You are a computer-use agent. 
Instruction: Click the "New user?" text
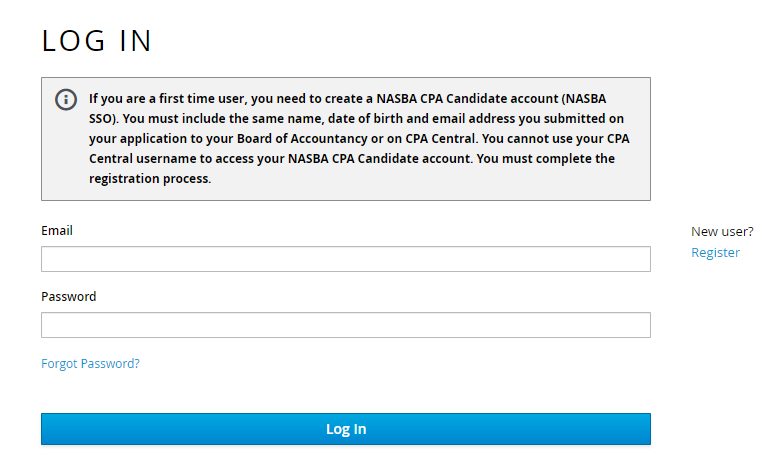tap(722, 231)
